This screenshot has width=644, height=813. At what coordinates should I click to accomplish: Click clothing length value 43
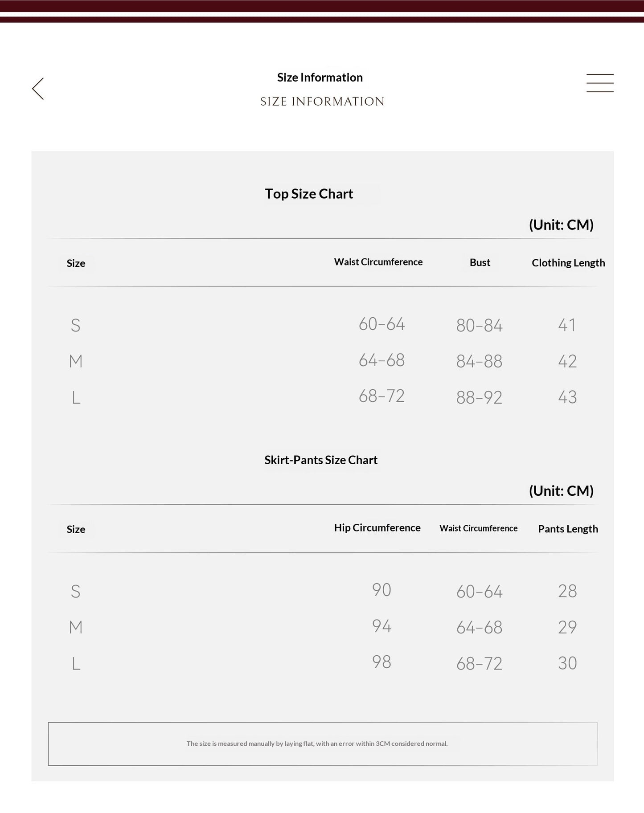pyautogui.click(x=567, y=397)
